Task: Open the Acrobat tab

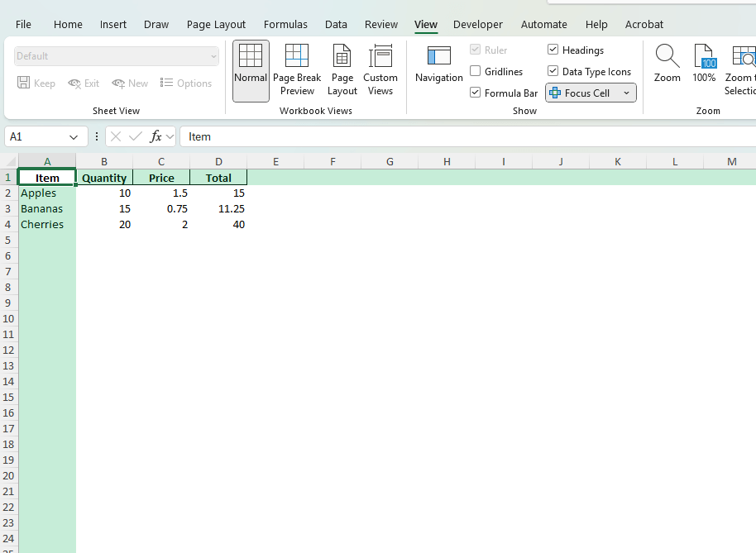Action: coord(644,25)
